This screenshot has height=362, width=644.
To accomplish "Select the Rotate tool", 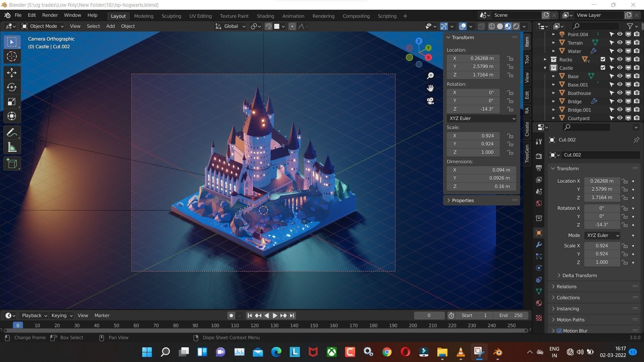I will coord(12,87).
